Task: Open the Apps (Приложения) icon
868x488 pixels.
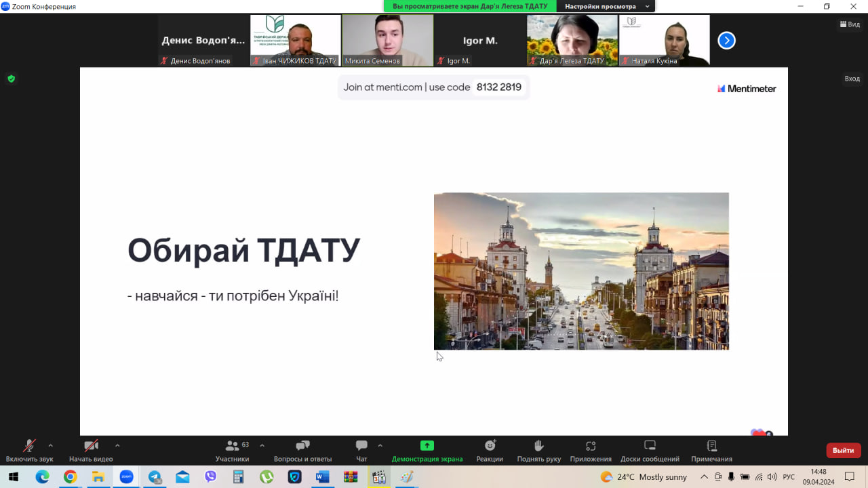Action: [590, 446]
